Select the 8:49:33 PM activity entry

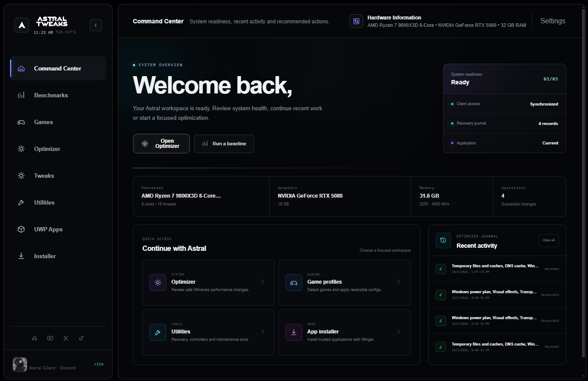click(497, 320)
